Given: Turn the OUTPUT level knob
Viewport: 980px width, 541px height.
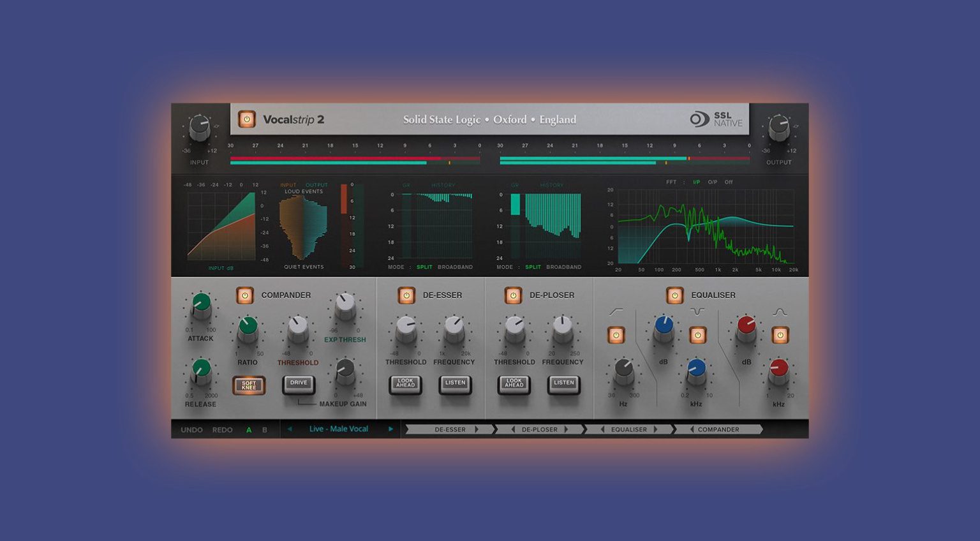Looking at the screenshot, I should [779, 128].
